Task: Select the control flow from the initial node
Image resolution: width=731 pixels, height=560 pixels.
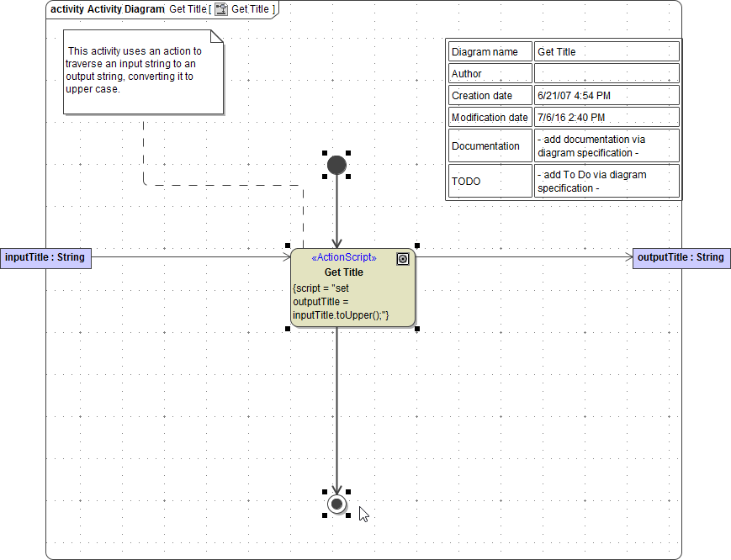Action: [336, 210]
